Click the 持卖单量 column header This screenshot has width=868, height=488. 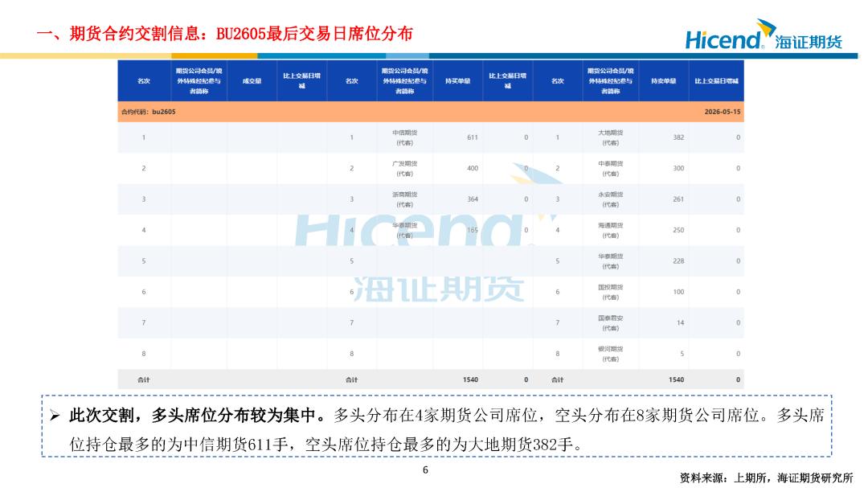pos(664,81)
